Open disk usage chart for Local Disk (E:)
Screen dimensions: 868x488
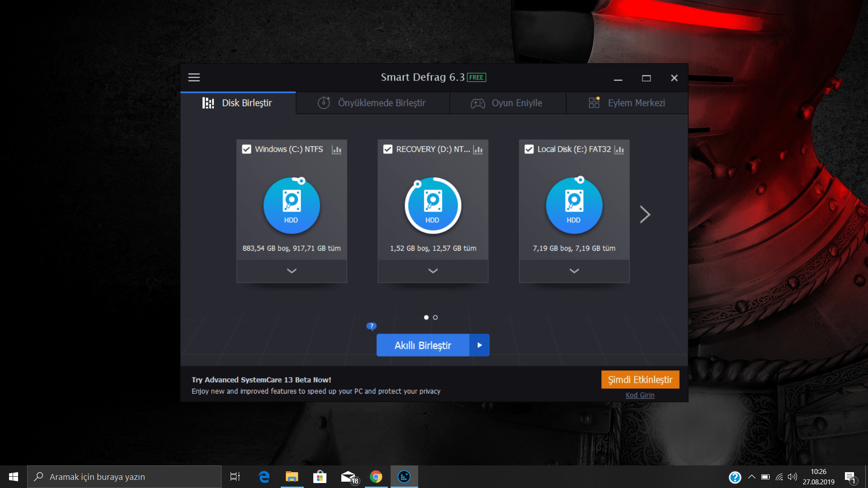[x=619, y=150]
